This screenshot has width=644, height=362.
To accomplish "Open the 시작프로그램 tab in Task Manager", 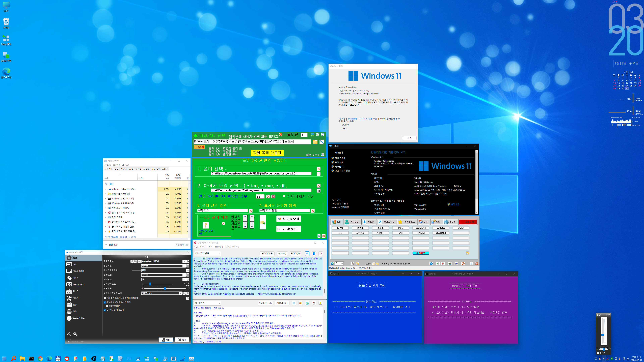I will pos(135,169).
